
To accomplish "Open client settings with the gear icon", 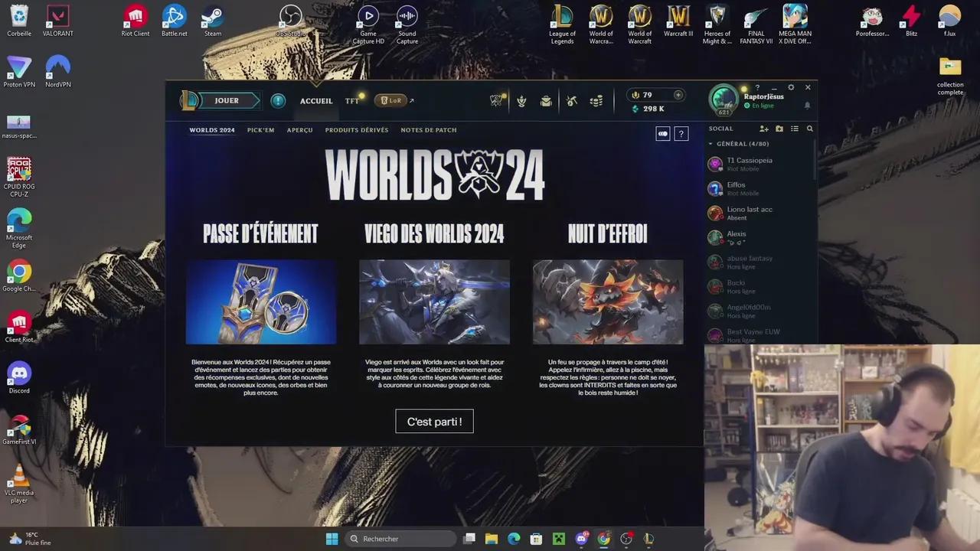I will [x=791, y=87].
